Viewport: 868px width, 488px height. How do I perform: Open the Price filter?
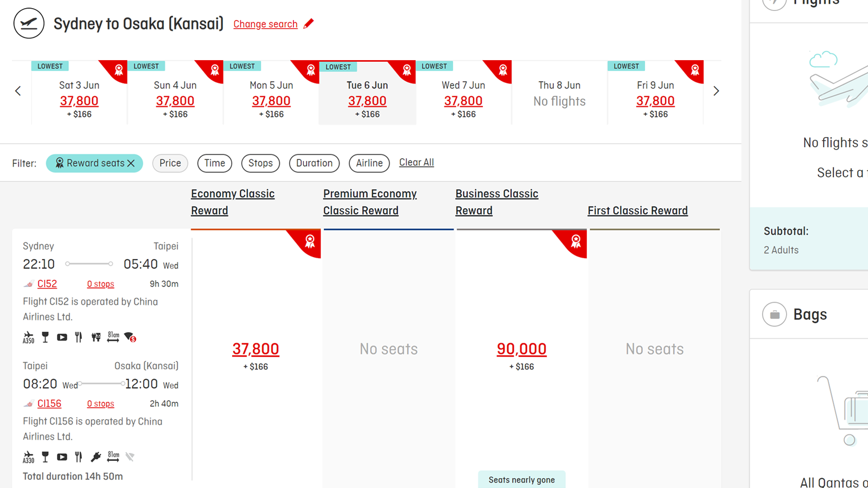pyautogui.click(x=170, y=163)
